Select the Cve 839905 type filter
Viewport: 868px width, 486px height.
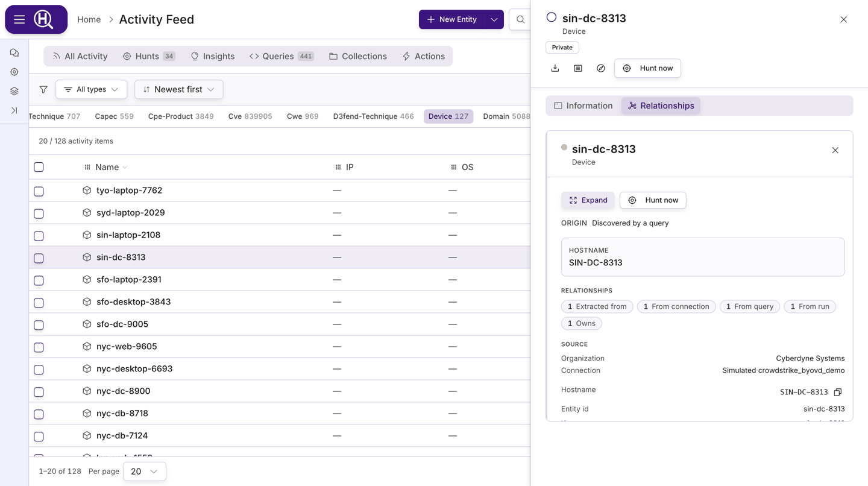click(250, 116)
